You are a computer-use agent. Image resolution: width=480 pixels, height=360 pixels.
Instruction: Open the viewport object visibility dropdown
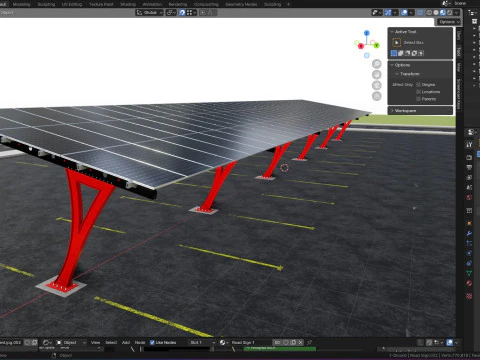point(377,13)
